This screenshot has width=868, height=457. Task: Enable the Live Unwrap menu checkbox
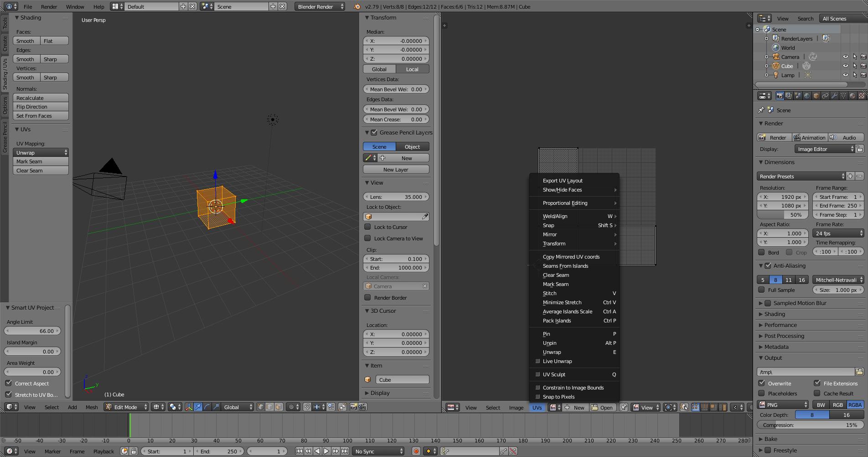click(x=538, y=361)
